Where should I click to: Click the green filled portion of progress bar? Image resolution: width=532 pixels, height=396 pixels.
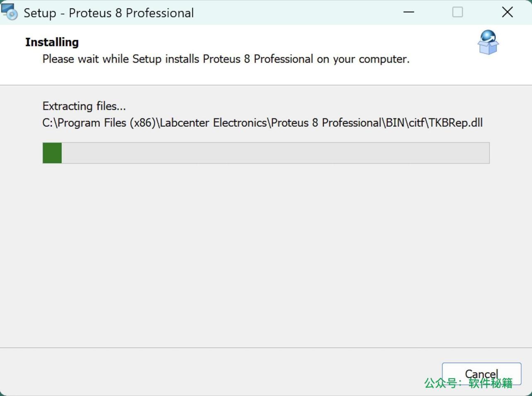point(51,153)
